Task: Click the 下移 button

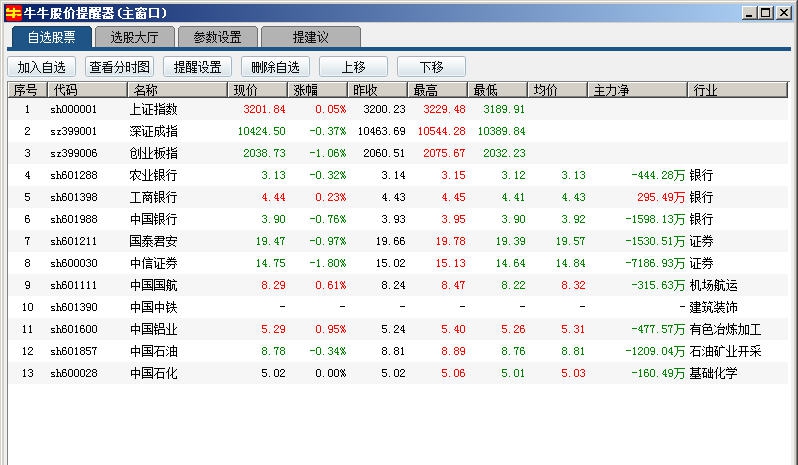Action: click(x=431, y=67)
